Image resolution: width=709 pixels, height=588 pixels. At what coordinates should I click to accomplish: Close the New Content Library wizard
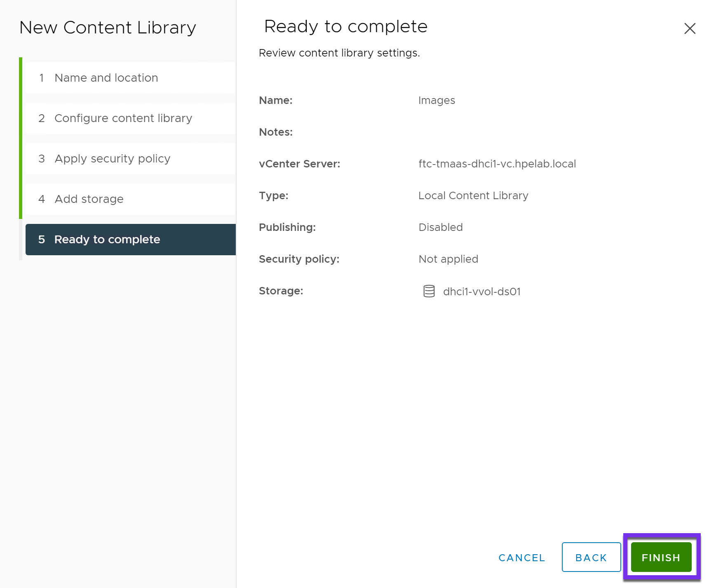[690, 28]
